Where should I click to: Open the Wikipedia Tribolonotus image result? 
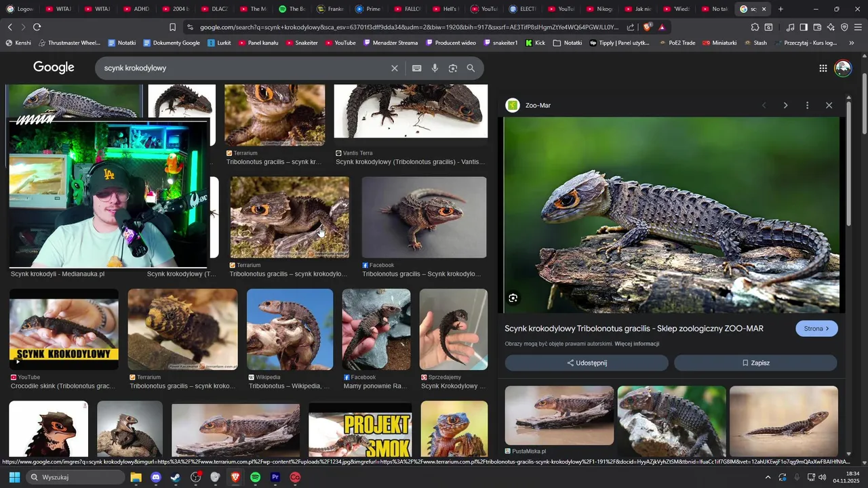tap(290, 329)
